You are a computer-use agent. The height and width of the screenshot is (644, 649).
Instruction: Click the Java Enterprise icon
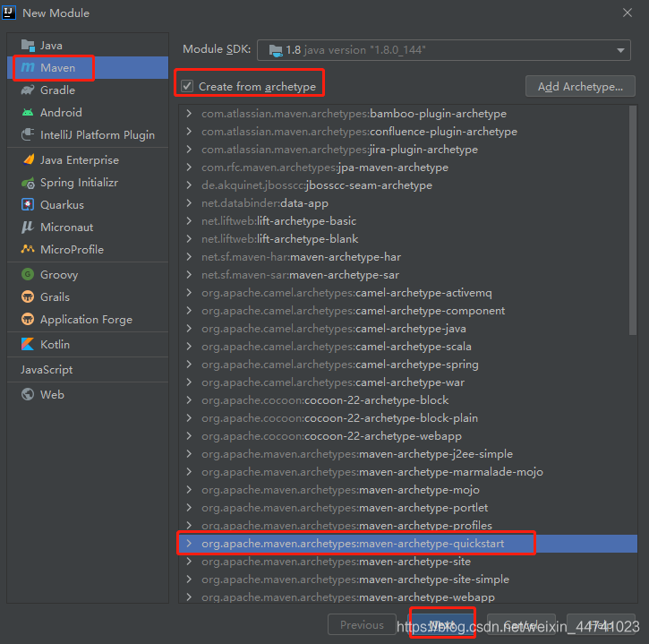pos(28,159)
